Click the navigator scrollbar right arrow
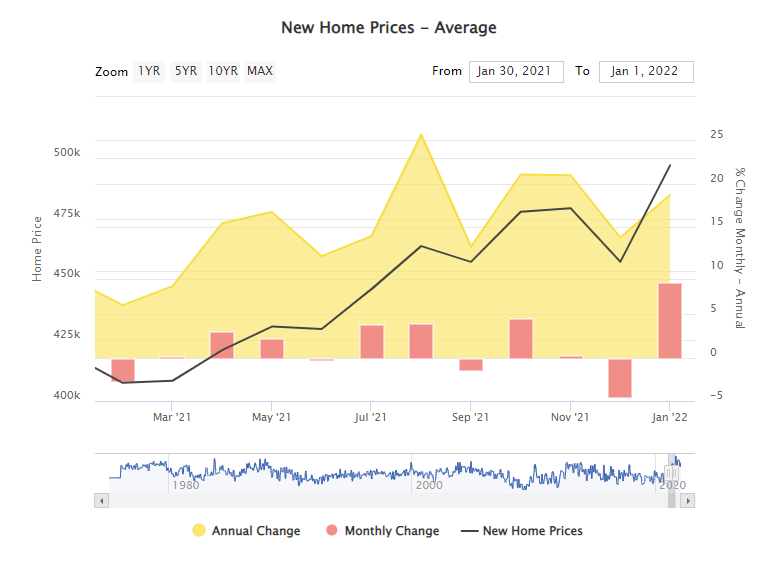The height and width of the screenshot is (564, 762). tap(688, 500)
